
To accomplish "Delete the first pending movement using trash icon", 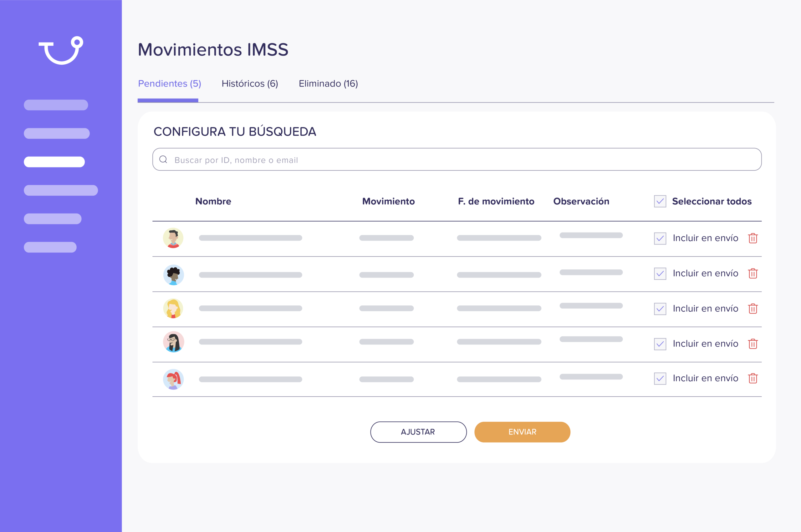I will point(753,238).
